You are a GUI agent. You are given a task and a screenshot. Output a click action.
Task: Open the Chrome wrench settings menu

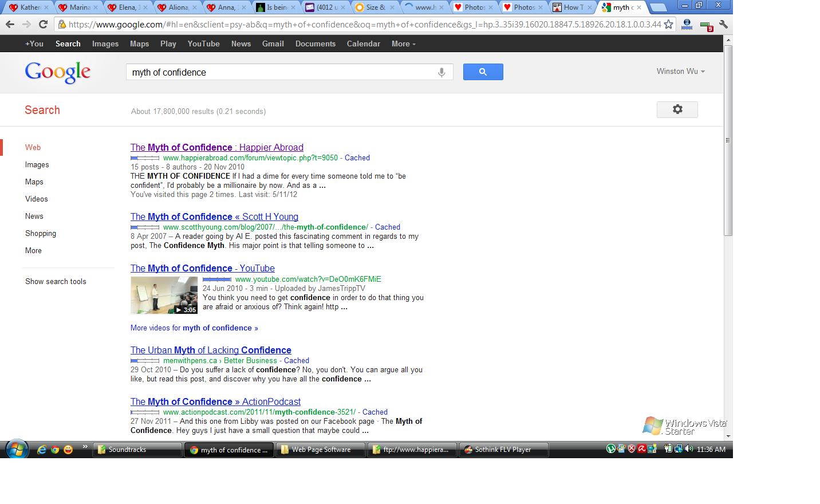tap(723, 25)
